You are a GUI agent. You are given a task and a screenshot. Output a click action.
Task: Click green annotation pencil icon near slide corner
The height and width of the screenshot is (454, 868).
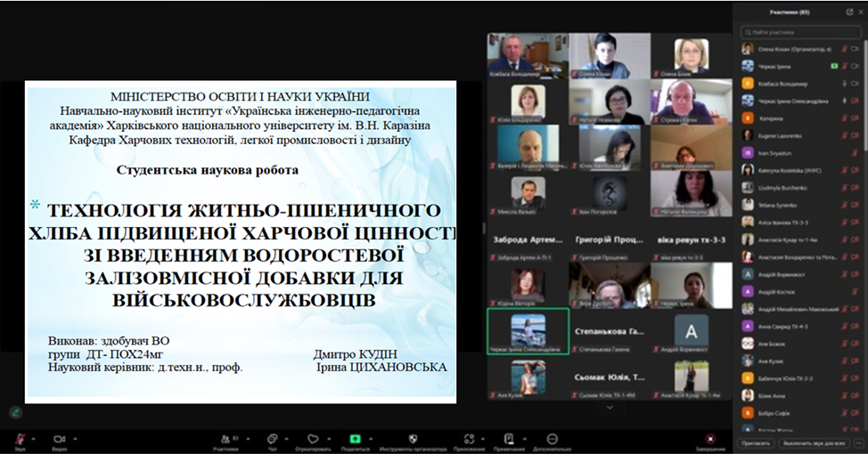pyautogui.click(x=15, y=412)
